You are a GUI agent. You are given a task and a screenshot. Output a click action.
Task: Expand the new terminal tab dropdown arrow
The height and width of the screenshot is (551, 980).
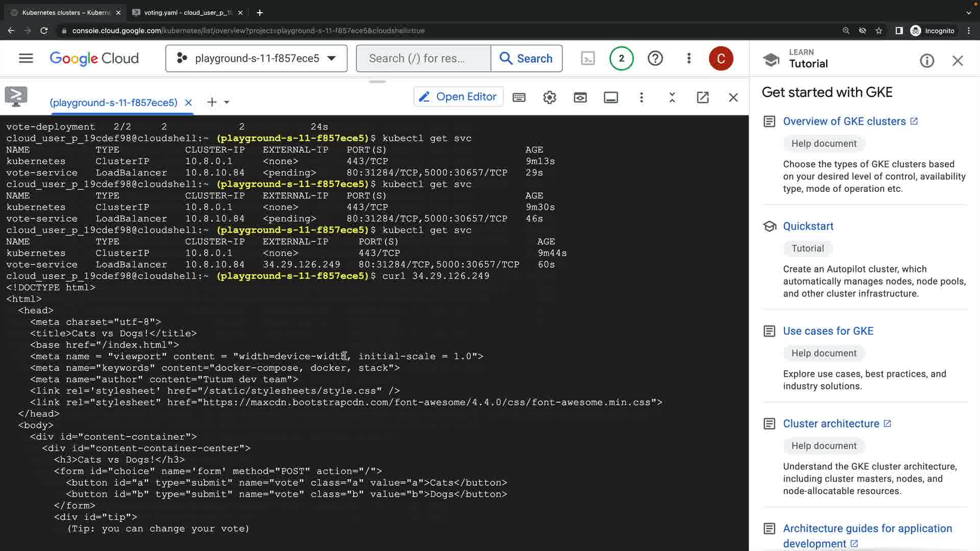[227, 103]
